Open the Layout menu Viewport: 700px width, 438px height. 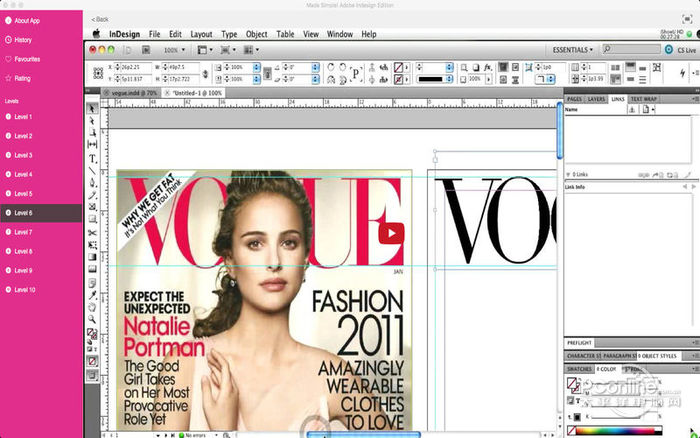(x=201, y=34)
